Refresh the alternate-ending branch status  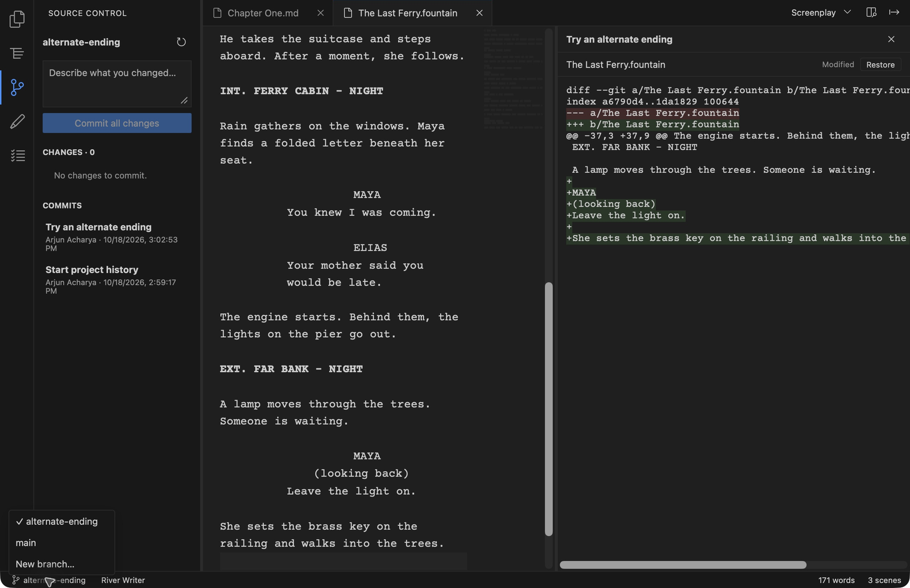(x=181, y=42)
